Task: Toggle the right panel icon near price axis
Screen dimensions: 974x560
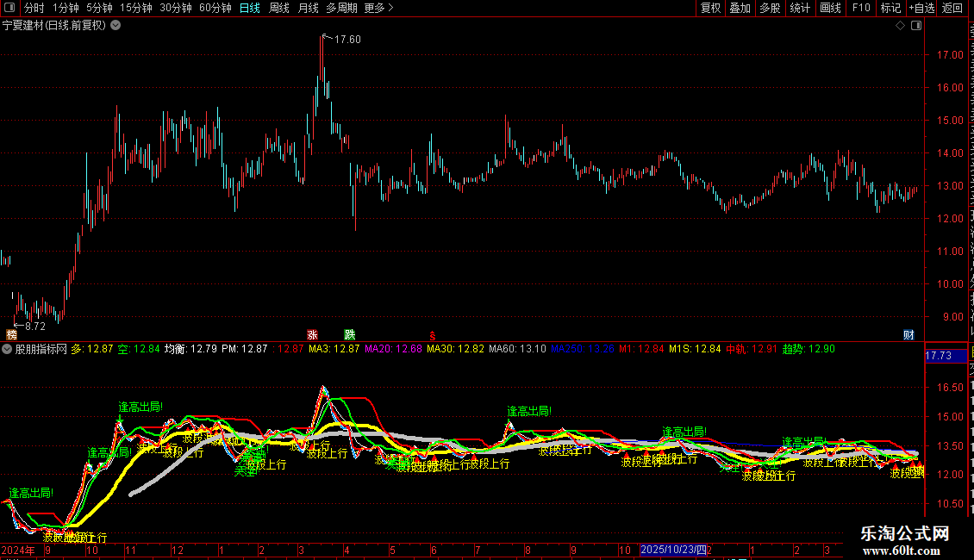Action: (x=916, y=26)
